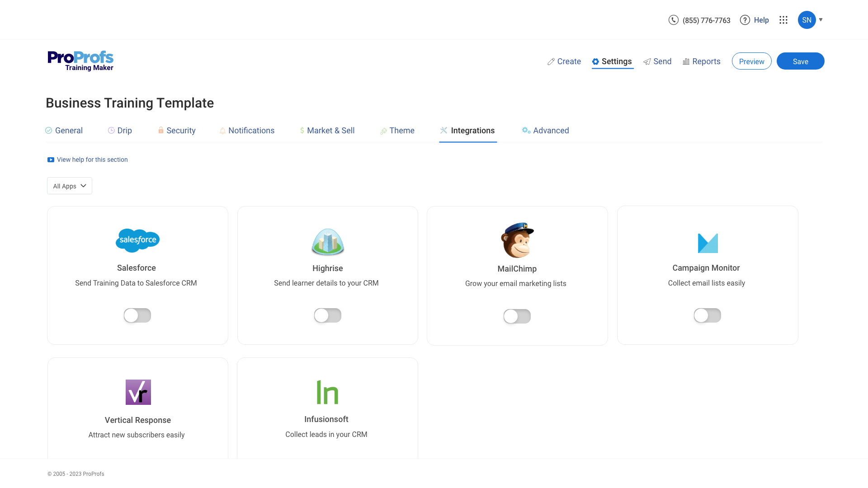
Task: Click the video help icon
Action: coord(51,160)
